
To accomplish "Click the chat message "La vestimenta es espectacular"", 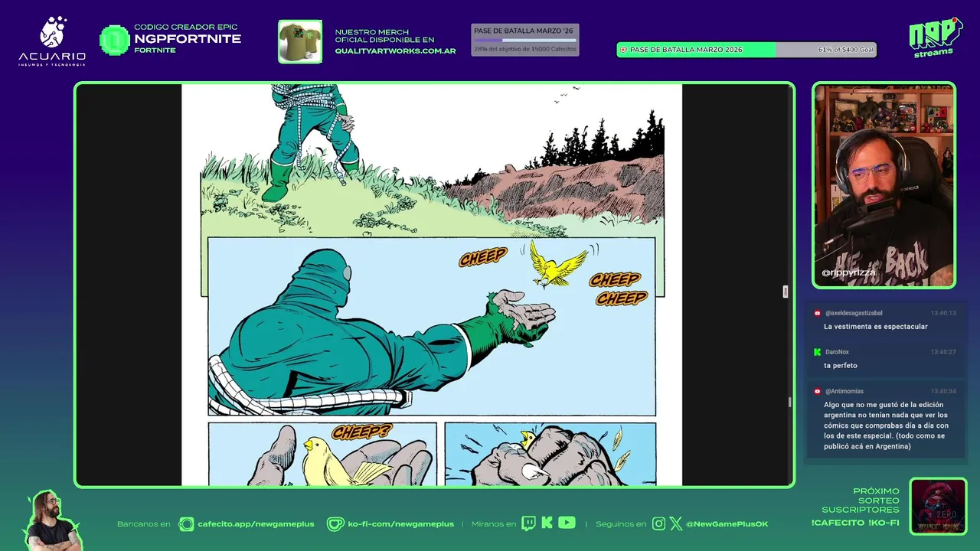I will (876, 327).
